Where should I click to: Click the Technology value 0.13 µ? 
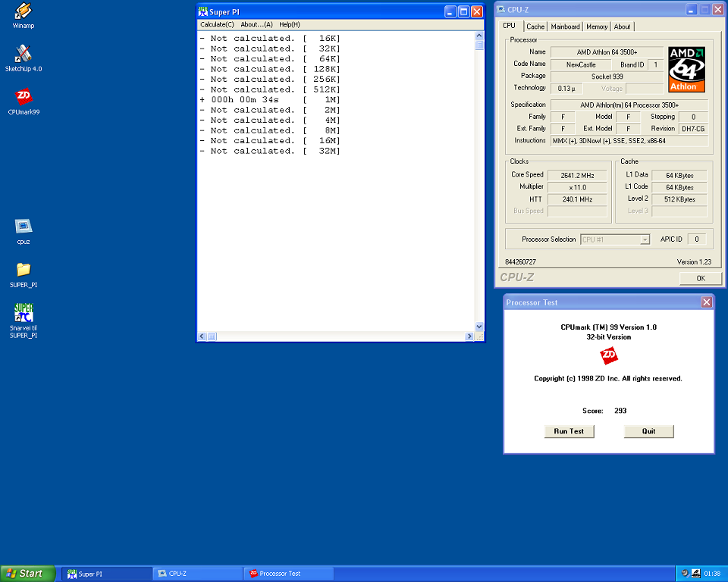(x=566, y=88)
